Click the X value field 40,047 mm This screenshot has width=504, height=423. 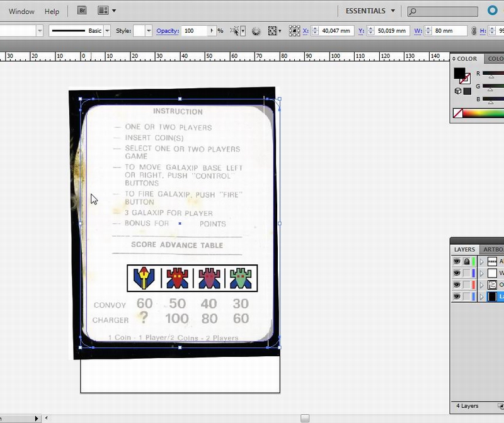(336, 31)
